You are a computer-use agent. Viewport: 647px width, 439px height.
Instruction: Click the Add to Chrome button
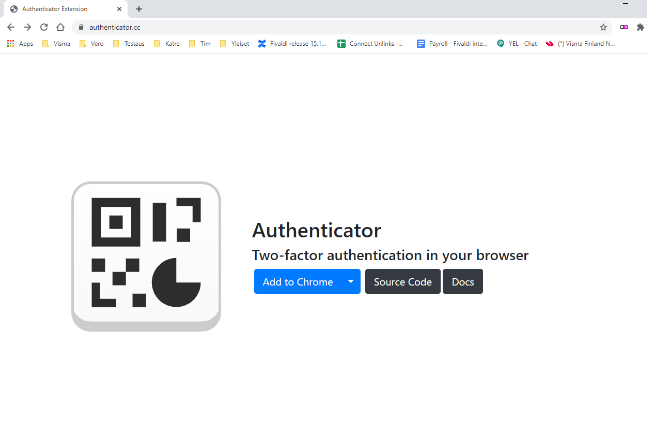(x=298, y=282)
